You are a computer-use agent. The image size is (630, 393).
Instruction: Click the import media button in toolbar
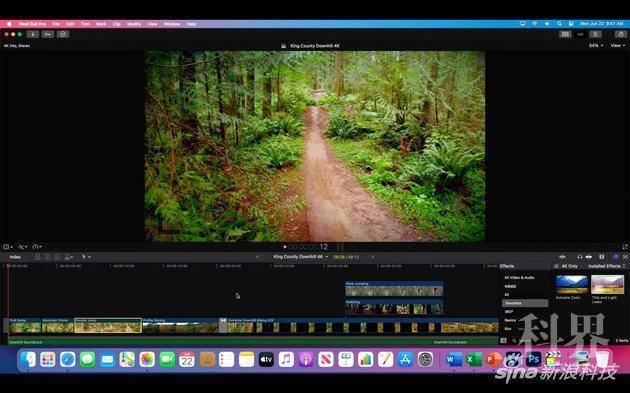33,34
